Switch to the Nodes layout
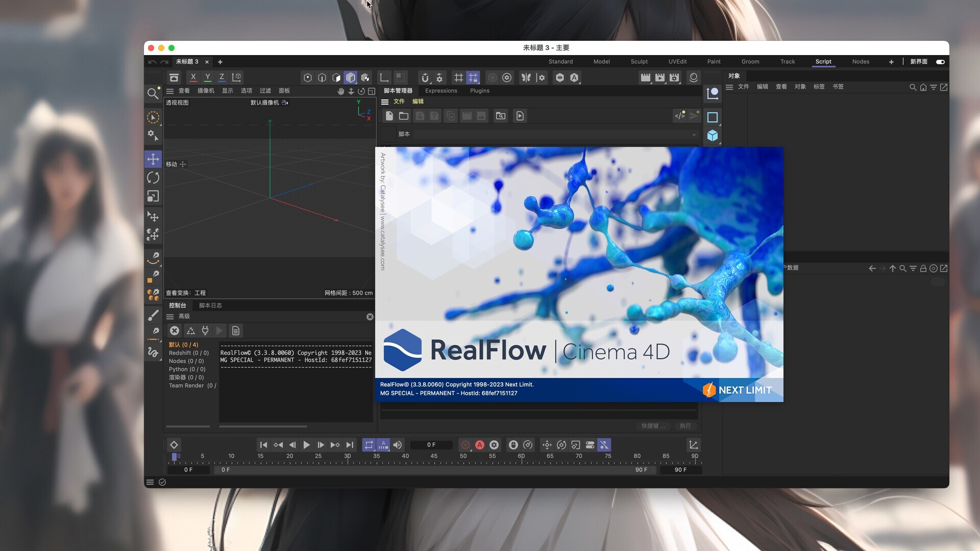 tap(861, 62)
